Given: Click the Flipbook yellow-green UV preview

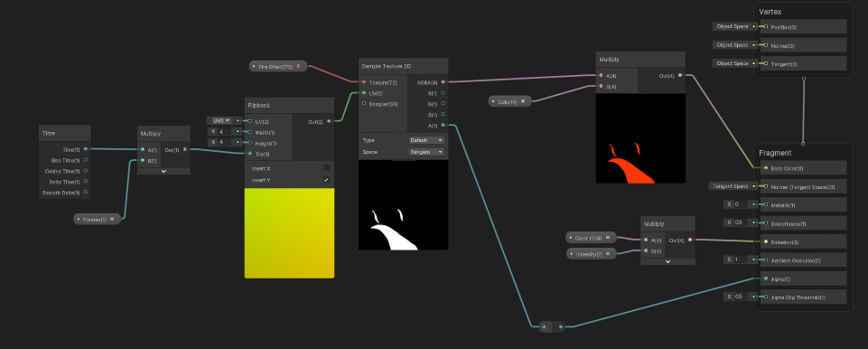Looking at the screenshot, I should 290,232.
